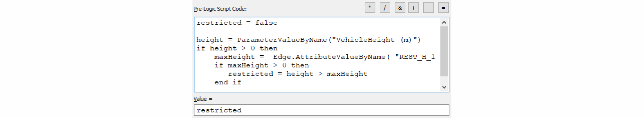
Task: Click the "Value =" label
Action: click(203, 99)
